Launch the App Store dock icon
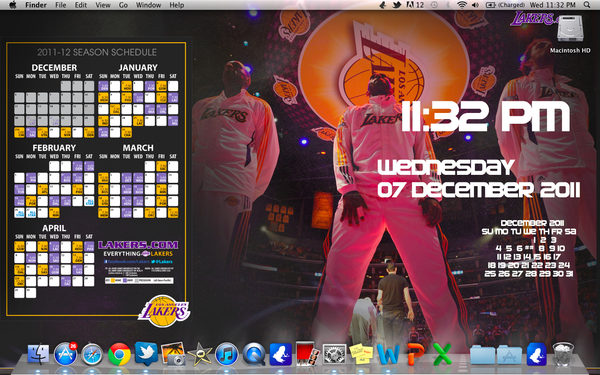The image size is (600, 375). click(x=65, y=354)
